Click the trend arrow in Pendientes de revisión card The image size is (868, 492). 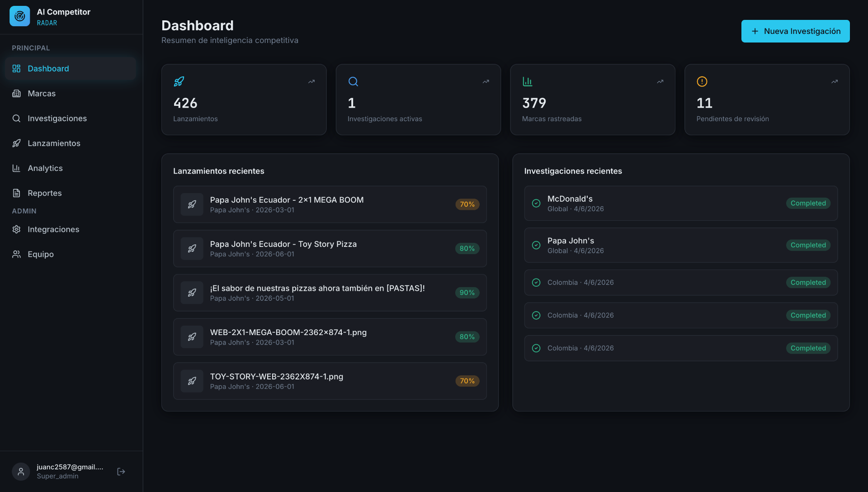pos(835,81)
